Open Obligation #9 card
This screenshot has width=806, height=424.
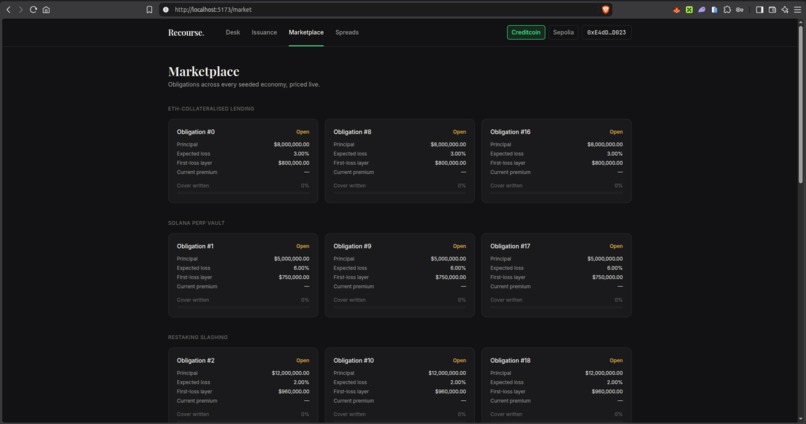[400, 275]
